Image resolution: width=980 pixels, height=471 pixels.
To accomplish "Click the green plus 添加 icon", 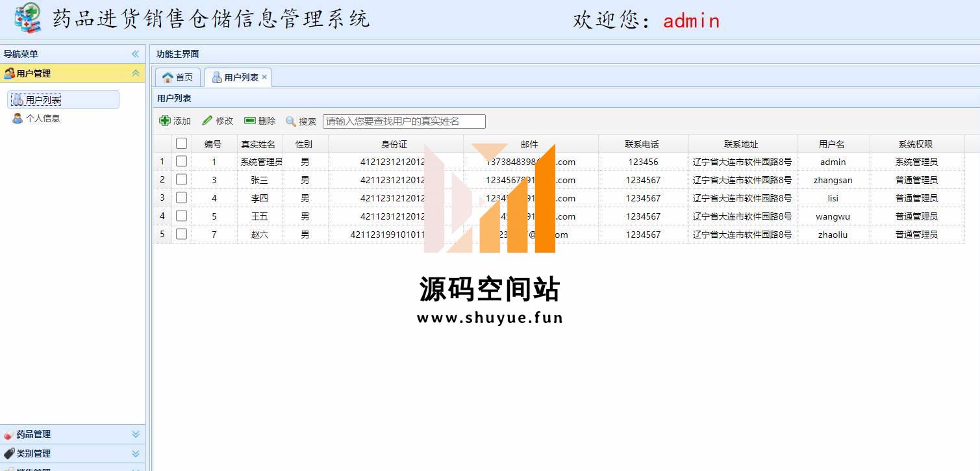I will click(165, 120).
